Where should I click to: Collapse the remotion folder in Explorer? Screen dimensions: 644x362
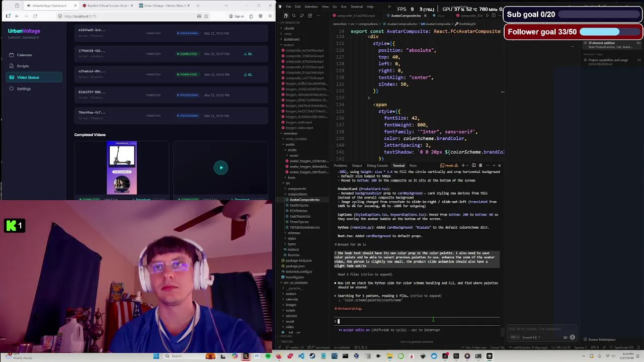290,133
